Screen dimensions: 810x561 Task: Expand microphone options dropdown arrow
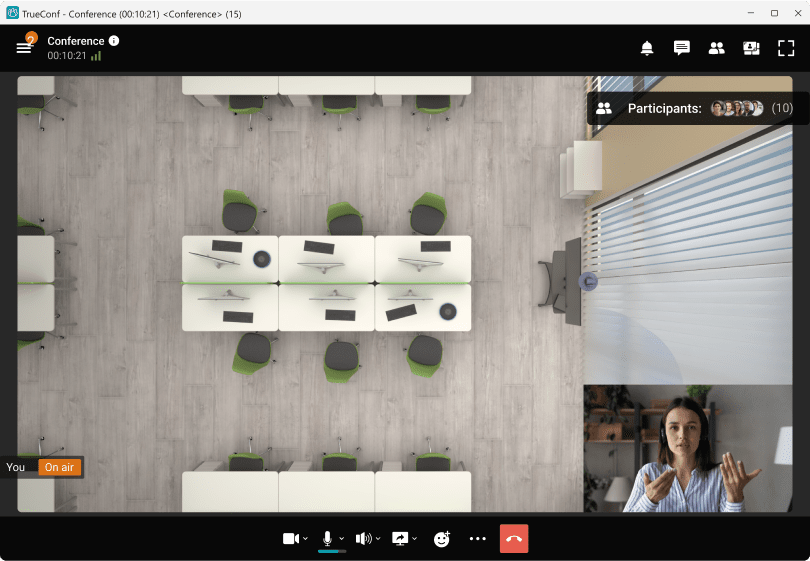click(x=341, y=539)
